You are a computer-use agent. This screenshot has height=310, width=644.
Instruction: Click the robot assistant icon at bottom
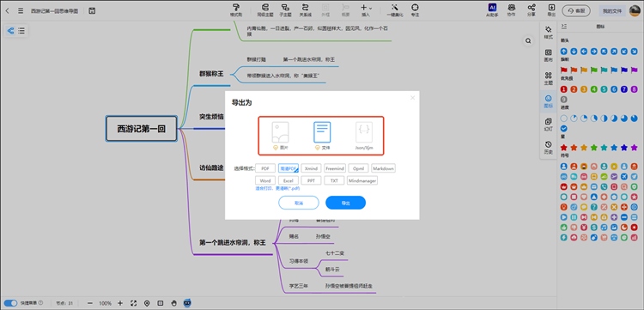(x=187, y=303)
